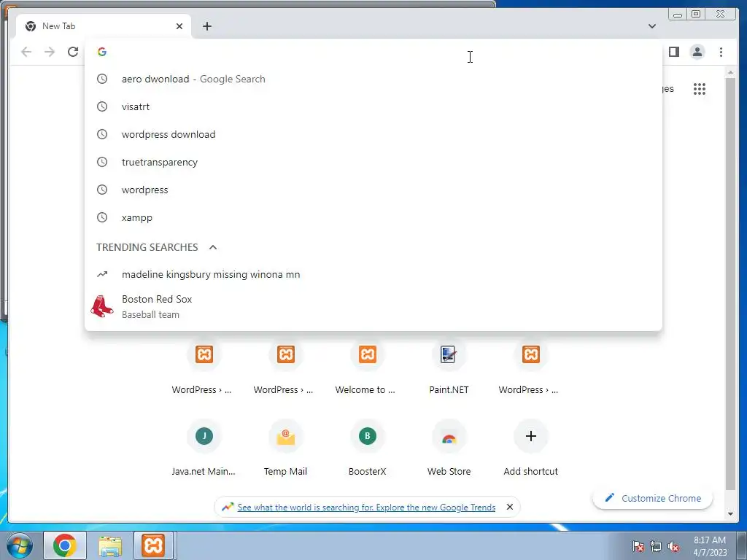Image resolution: width=747 pixels, height=560 pixels.
Task: Open the Chrome three-dot menu
Action: pos(721,52)
